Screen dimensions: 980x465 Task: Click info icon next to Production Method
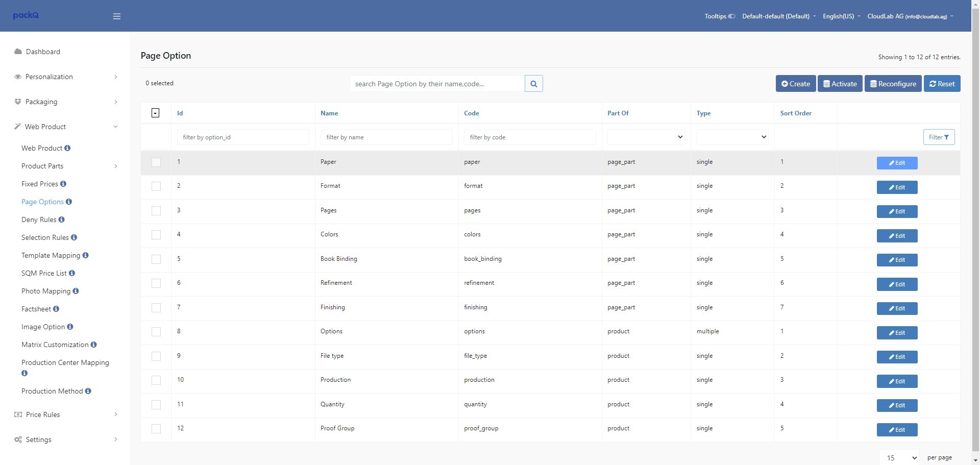pyautogui.click(x=88, y=391)
